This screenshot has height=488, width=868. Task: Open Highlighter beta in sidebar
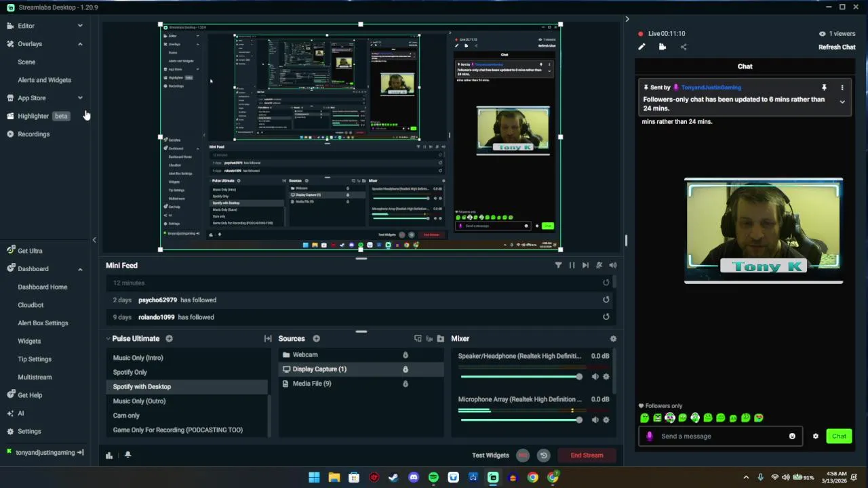[38, 116]
